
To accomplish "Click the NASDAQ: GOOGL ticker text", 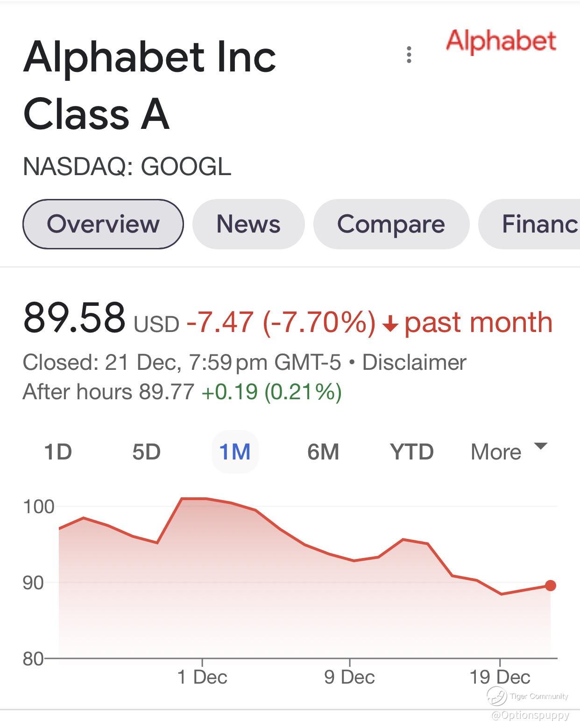I will click(x=127, y=166).
